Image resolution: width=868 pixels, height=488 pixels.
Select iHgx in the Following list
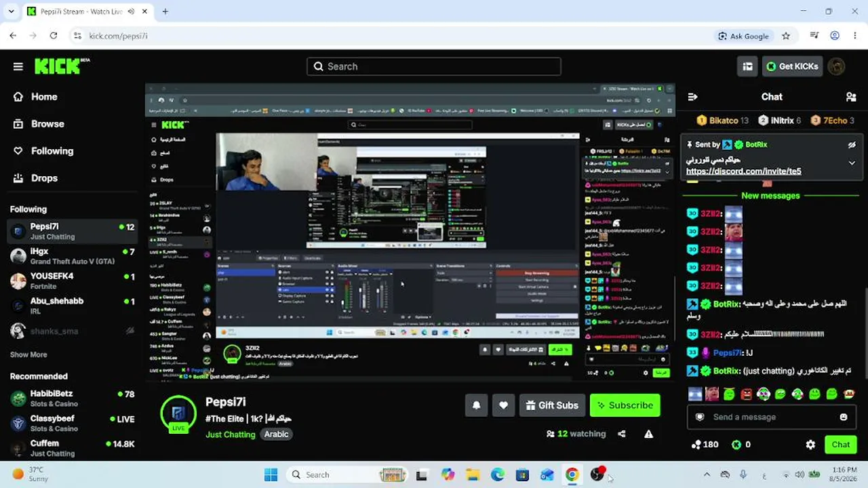(x=73, y=256)
